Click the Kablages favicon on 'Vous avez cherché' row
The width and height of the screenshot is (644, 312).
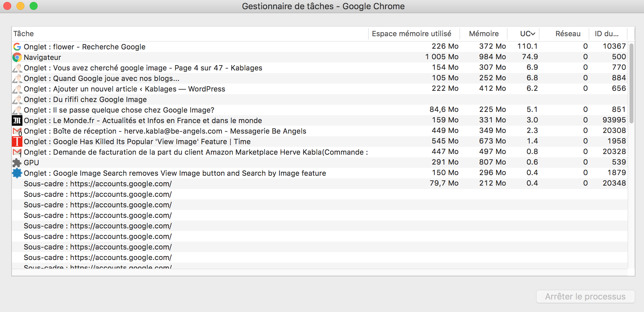17,68
